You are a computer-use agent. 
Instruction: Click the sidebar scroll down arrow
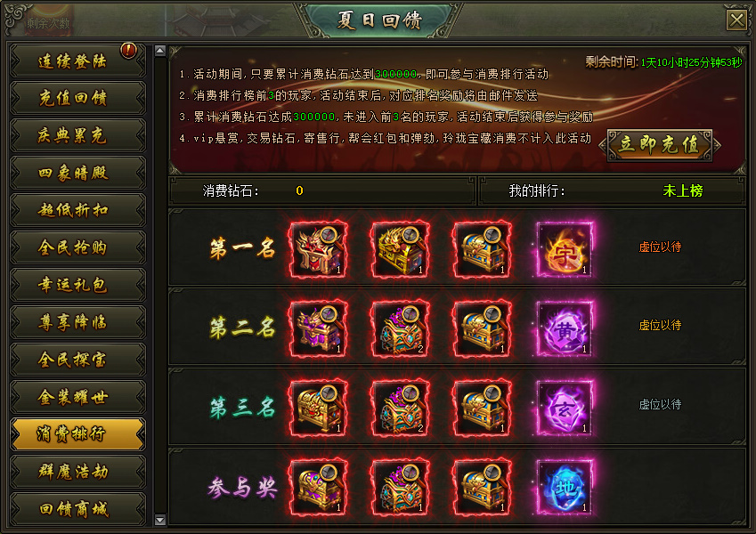pyautogui.click(x=160, y=520)
